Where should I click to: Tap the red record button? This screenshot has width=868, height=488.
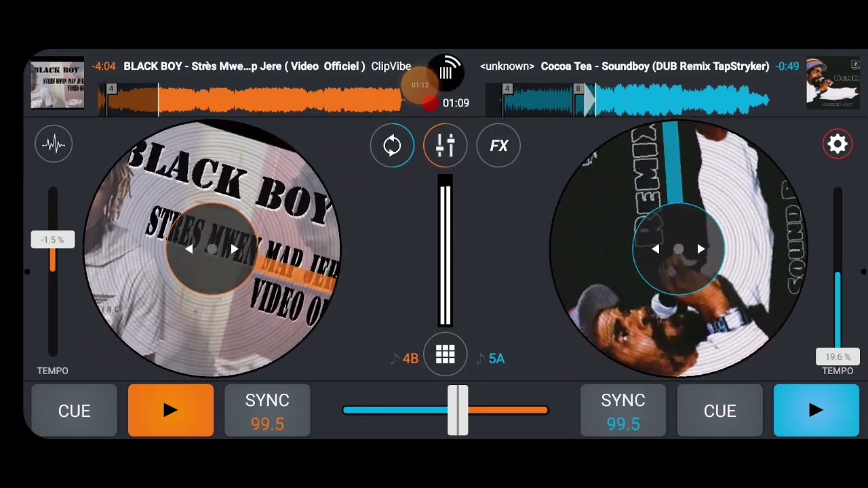tap(430, 103)
